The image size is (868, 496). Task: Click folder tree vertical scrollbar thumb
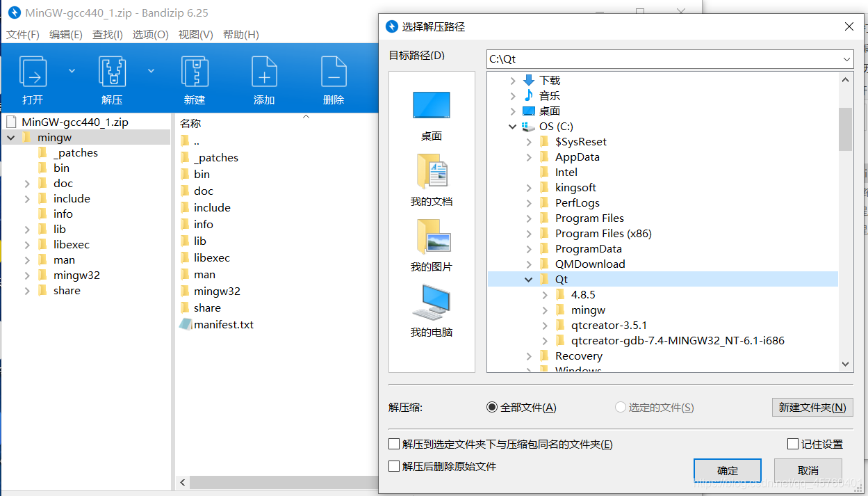point(845,129)
